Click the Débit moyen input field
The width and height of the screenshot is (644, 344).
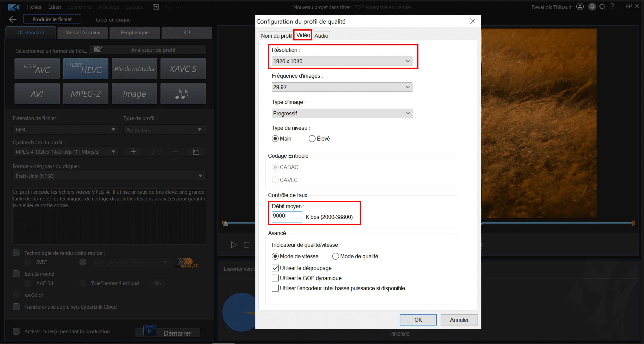pos(287,217)
